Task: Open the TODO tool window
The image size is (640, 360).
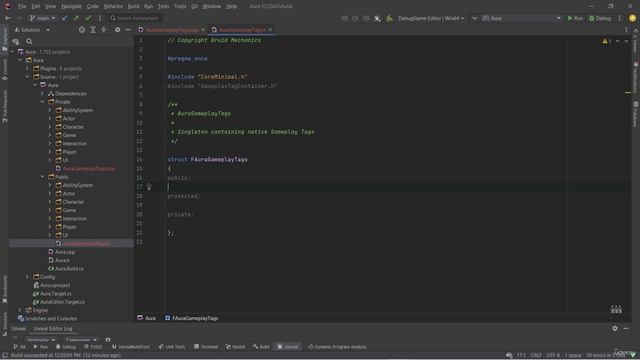Action: [x=93, y=347]
